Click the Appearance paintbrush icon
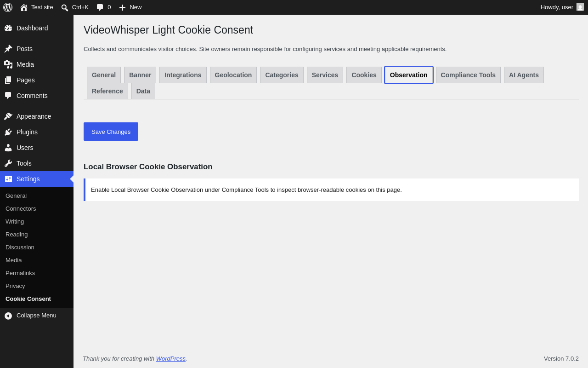The image size is (588, 368). (8, 116)
